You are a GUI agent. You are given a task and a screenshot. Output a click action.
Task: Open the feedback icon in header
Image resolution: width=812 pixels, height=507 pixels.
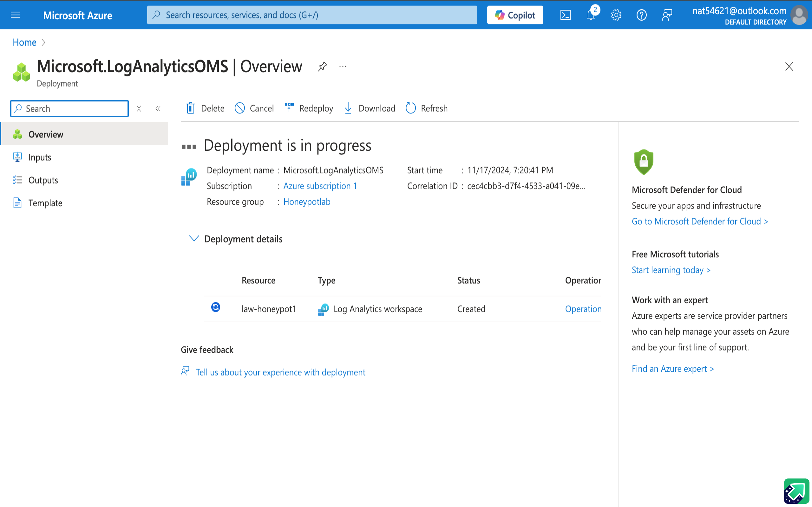tap(667, 15)
